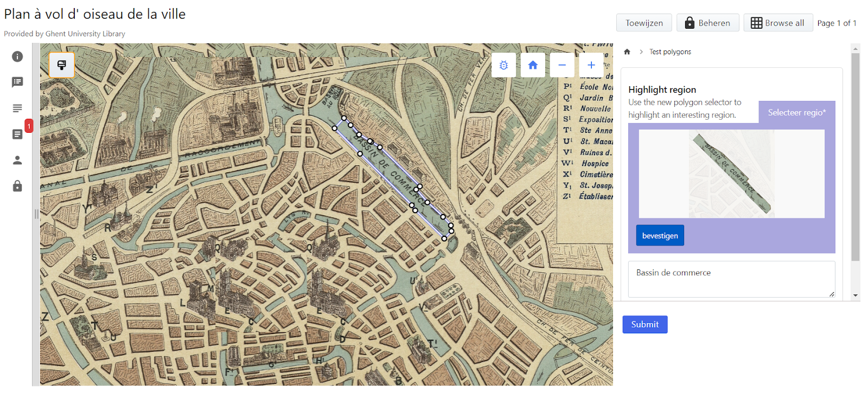Click the bug debug icon on viewer
This screenshot has width=868, height=406.
click(503, 65)
